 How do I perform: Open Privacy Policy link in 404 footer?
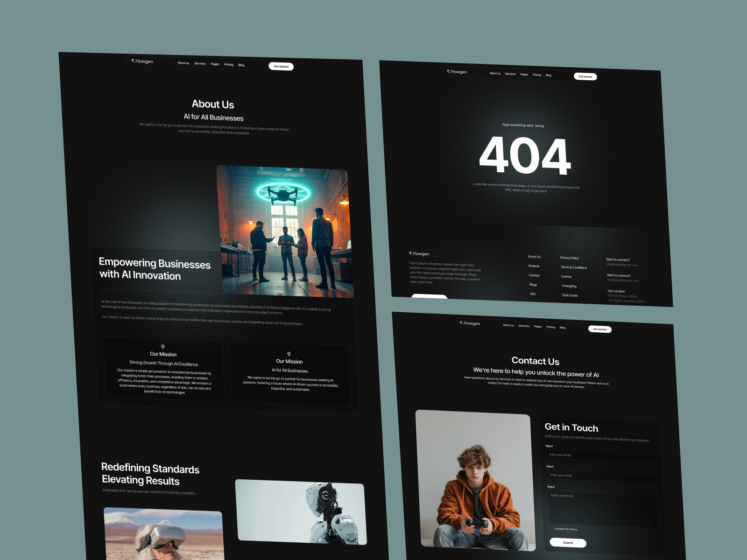(569, 258)
